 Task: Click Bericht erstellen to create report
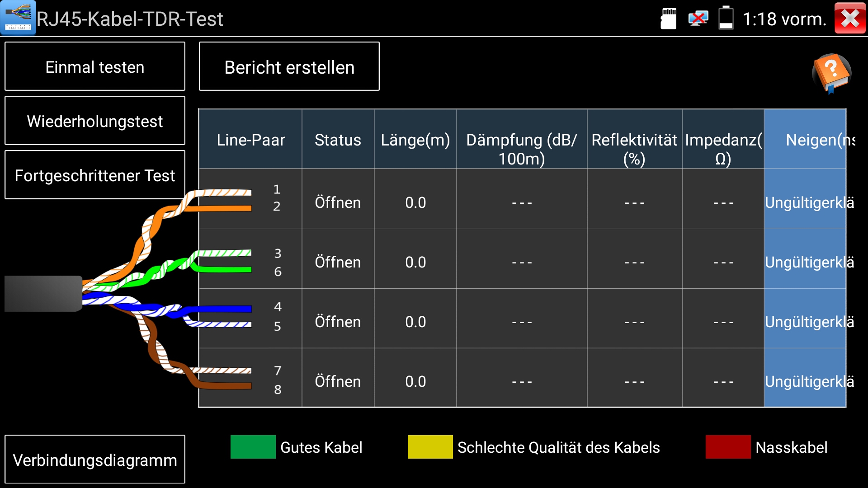(x=289, y=67)
